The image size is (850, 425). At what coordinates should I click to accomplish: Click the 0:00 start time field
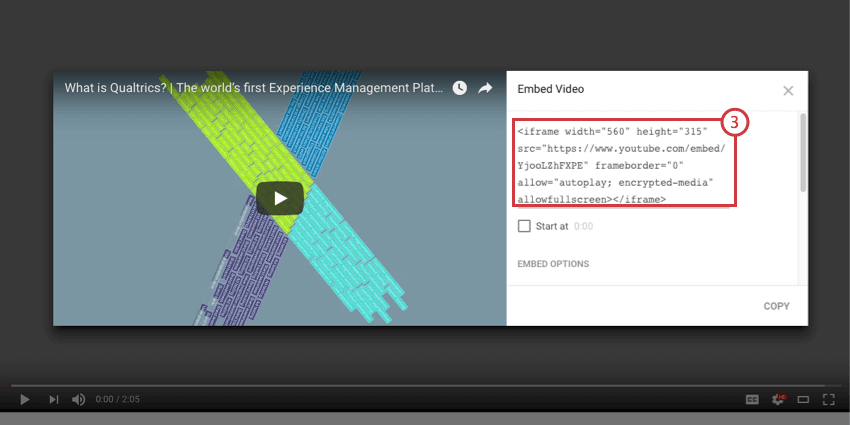point(583,227)
